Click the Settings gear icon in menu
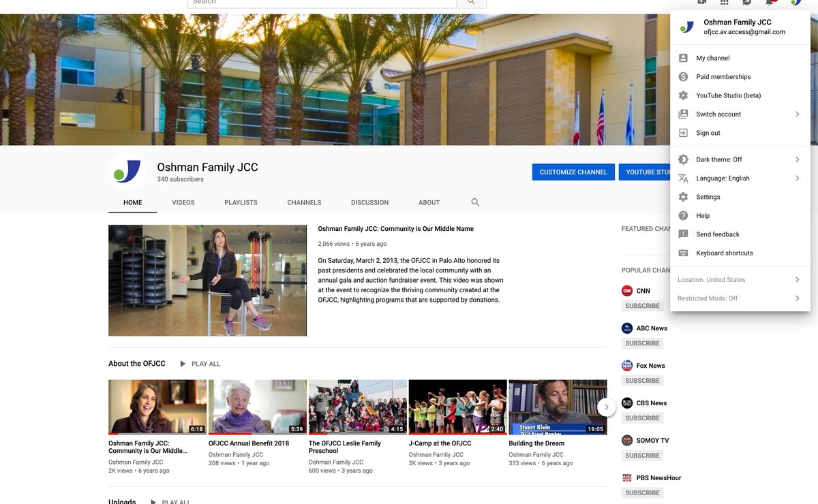The height and width of the screenshot is (504, 818). 683,197
